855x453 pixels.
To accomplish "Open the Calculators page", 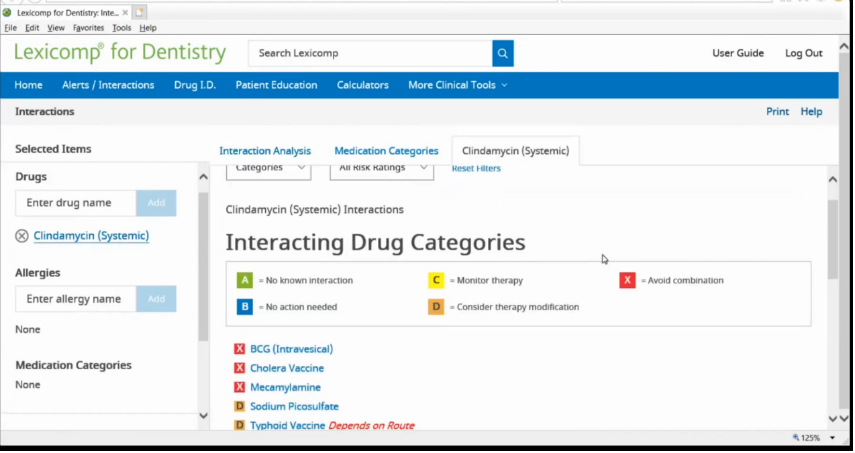I will click(363, 85).
